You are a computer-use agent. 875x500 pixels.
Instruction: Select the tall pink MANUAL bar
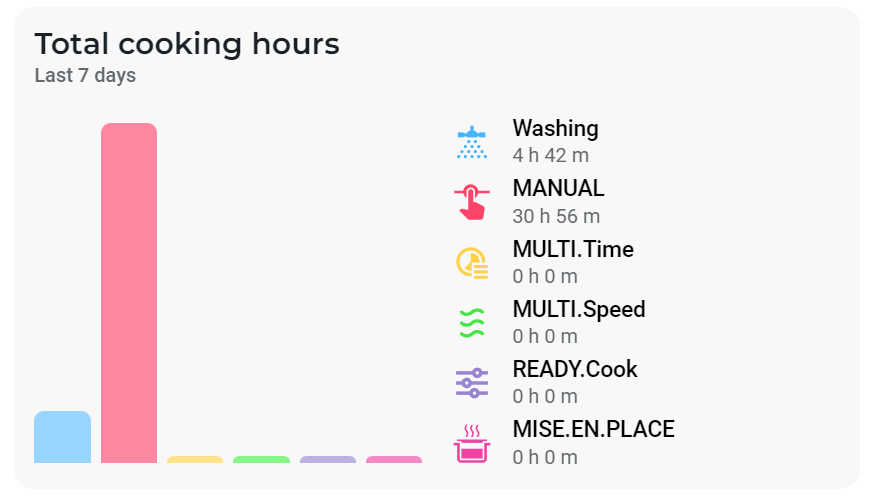[129, 292]
